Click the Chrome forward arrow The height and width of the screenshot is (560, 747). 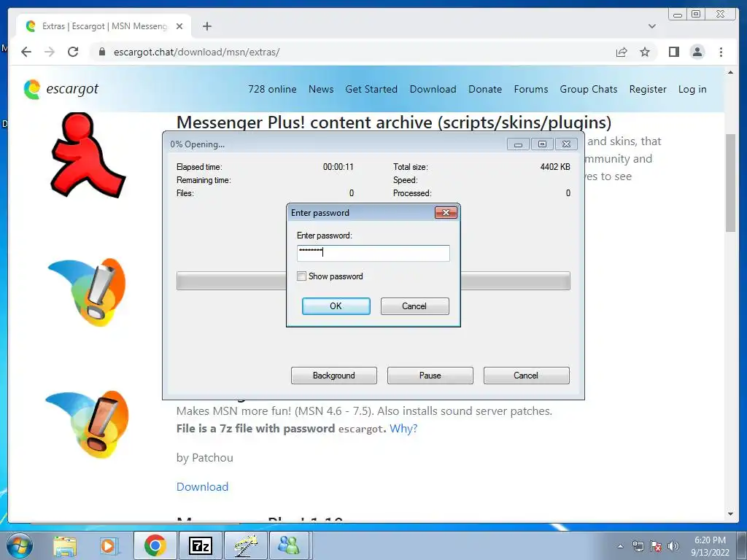pos(50,52)
